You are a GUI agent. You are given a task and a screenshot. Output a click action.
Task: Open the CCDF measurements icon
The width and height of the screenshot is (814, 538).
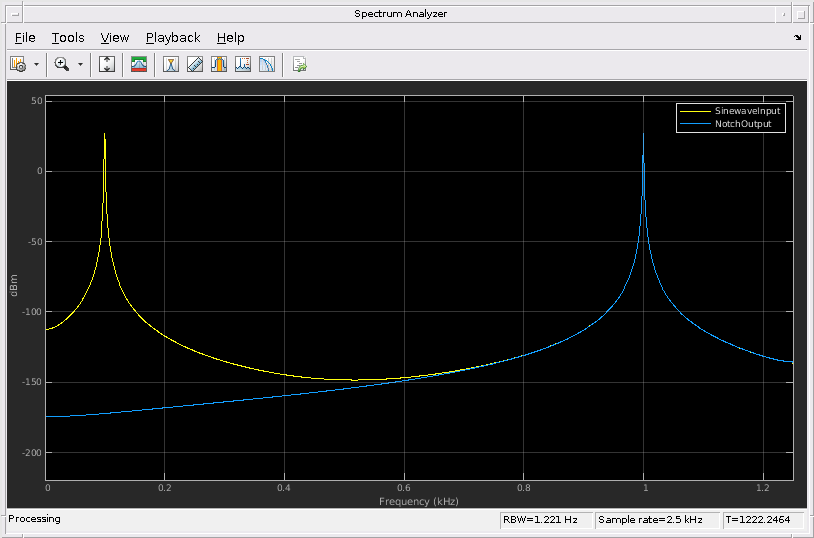pyautogui.click(x=267, y=64)
